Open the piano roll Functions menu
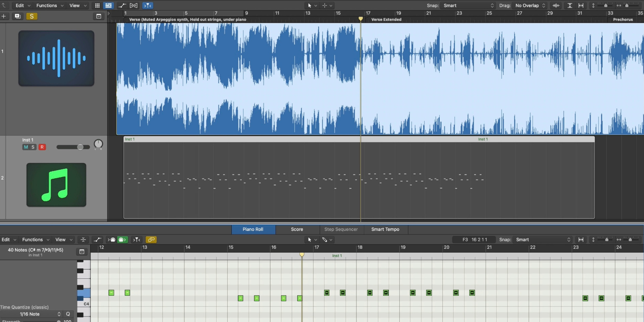644x322 pixels. pyautogui.click(x=36, y=240)
